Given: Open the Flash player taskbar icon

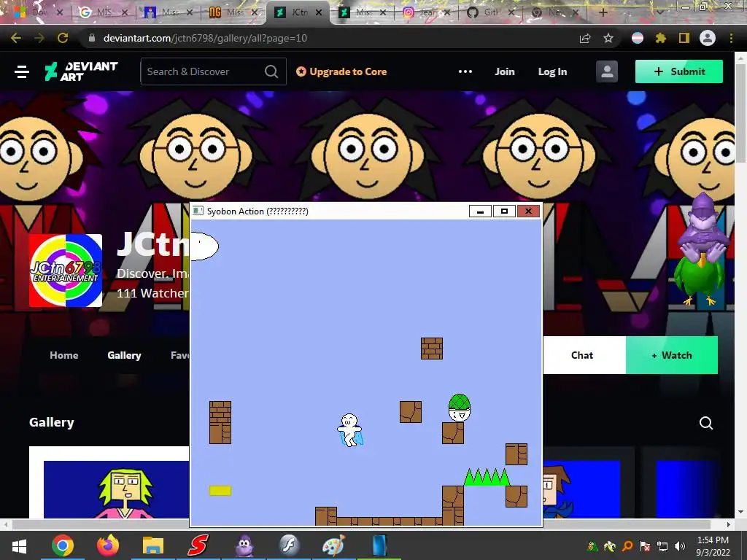Looking at the screenshot, I should 289,545.
